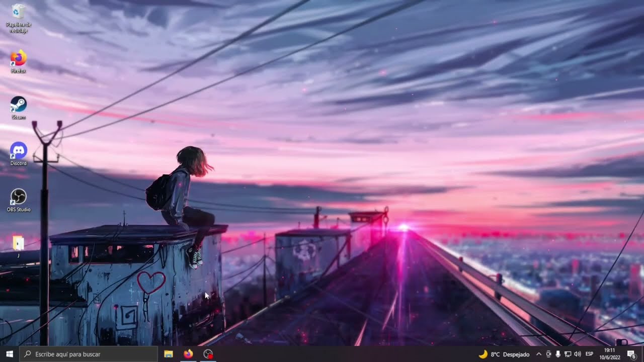Switch to OBS Studio in the taskbar

click(208, 354)
